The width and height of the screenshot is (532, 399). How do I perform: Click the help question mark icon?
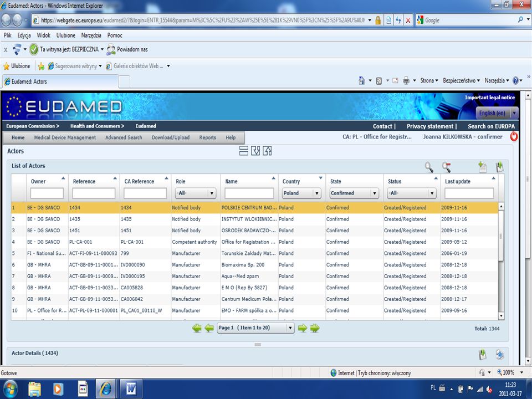click(x=516, y=81)
